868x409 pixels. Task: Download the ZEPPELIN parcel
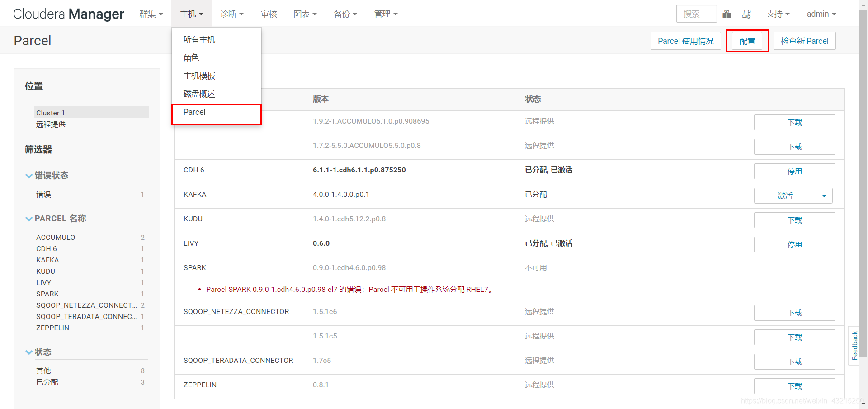pyautogui.click(x=794, y=386)
